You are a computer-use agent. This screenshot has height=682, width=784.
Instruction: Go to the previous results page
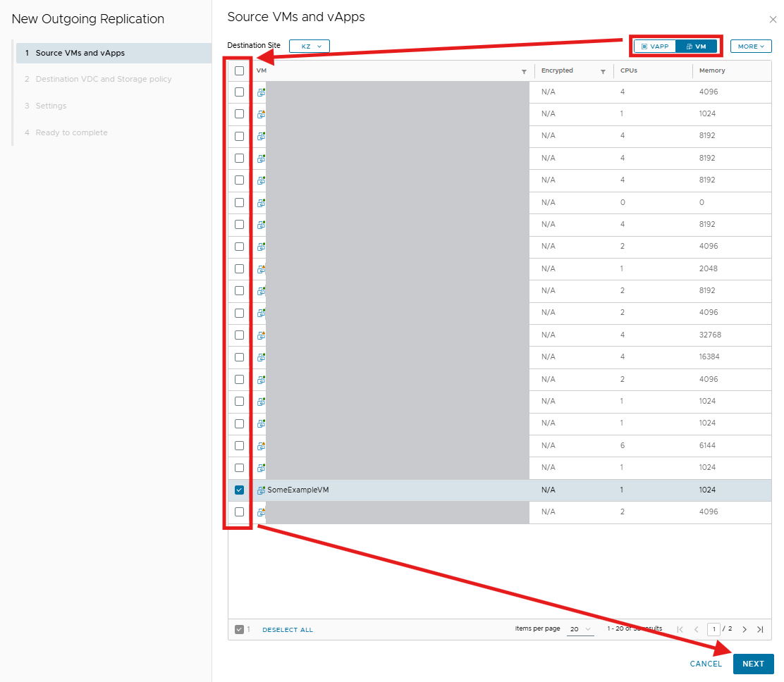[x=697, y=630]
